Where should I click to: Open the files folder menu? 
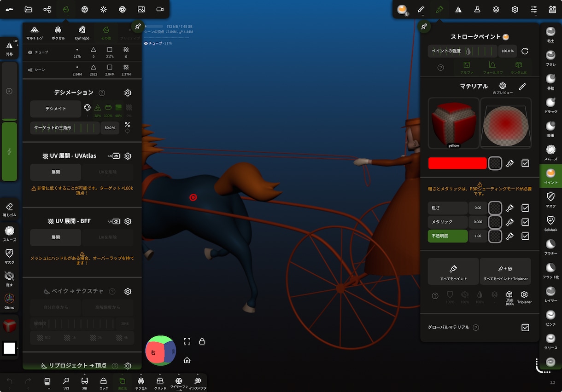[28, 9]
